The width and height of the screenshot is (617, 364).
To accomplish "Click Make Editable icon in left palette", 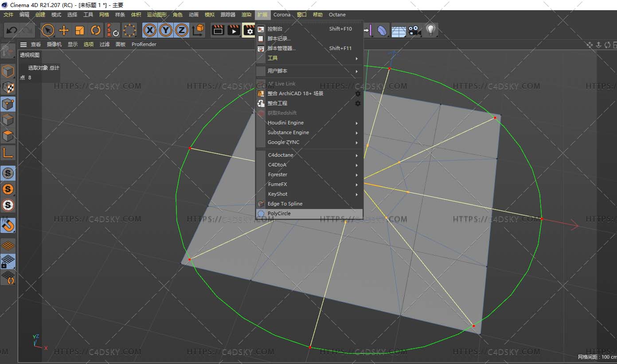I will point(8,51).
